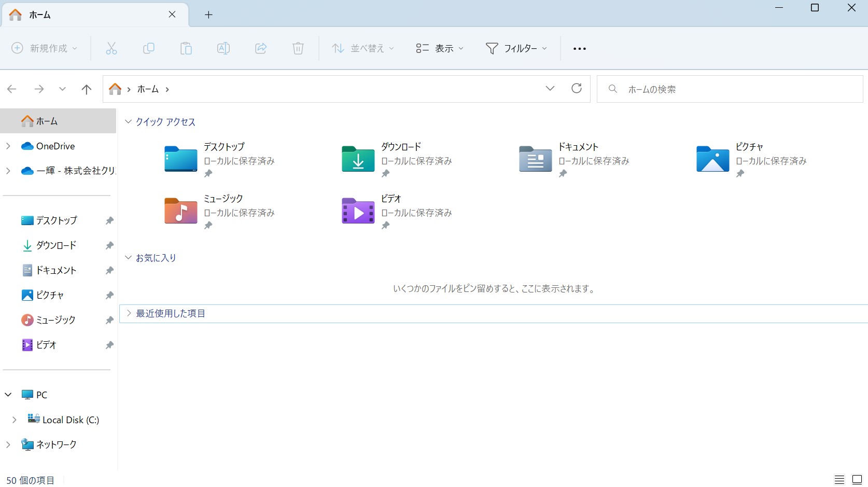Open the フィルター dropdown
Image resolution: width=868 pixels, height=487 pixels.
pos(516,48)
